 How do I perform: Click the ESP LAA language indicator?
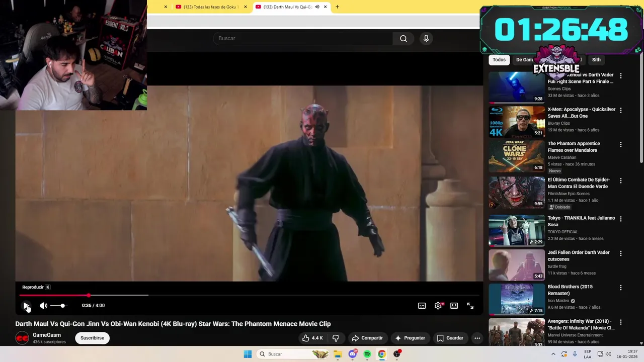[588, 354]
